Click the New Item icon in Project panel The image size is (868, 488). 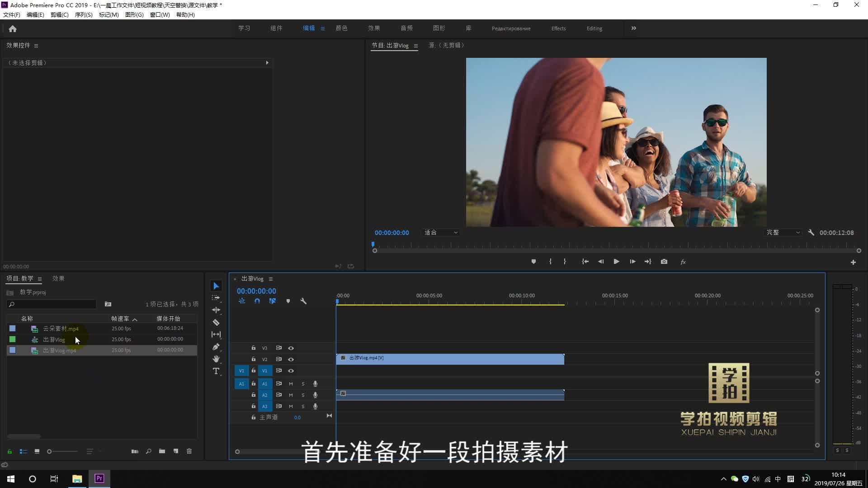click(176, 451)
